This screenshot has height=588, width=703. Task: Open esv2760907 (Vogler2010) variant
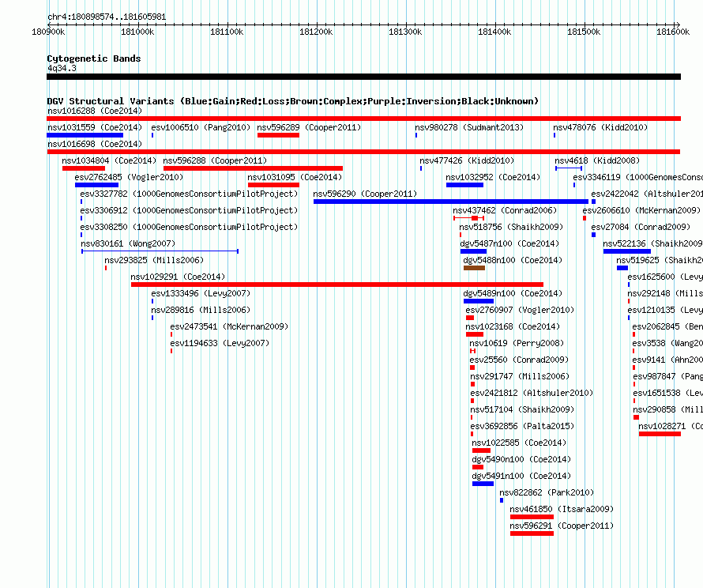coord(520,310)
